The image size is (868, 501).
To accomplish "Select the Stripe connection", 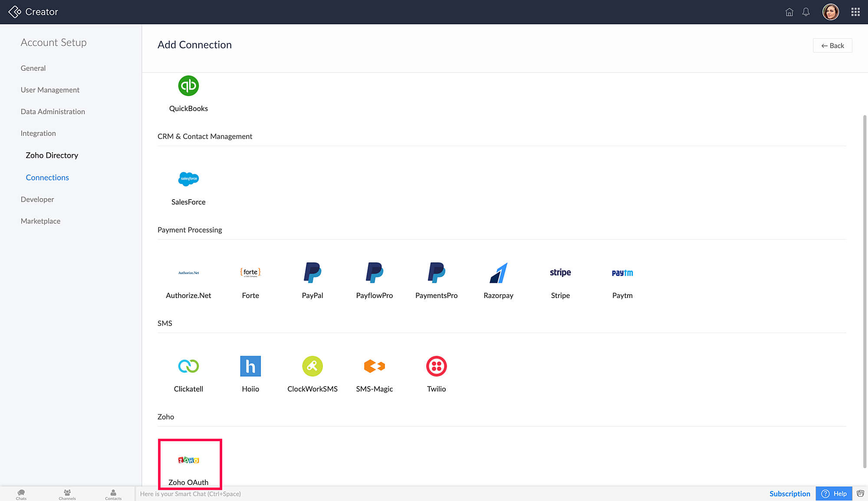I will 560,272.
